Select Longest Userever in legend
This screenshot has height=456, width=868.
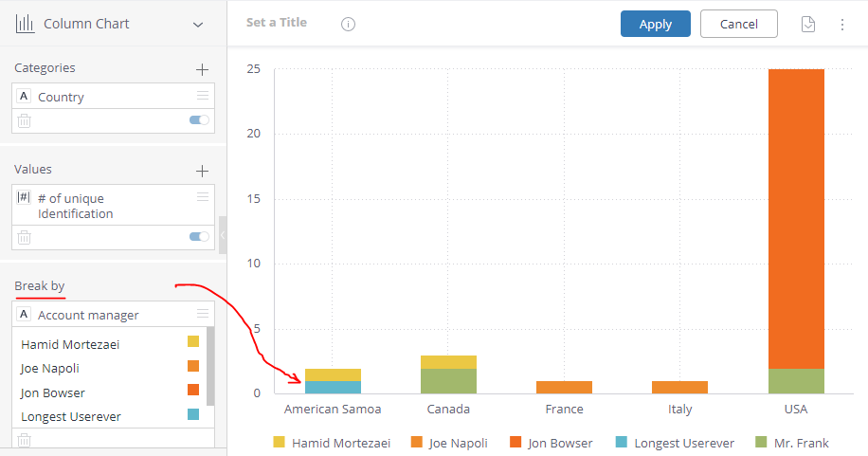tap(675, 443)
